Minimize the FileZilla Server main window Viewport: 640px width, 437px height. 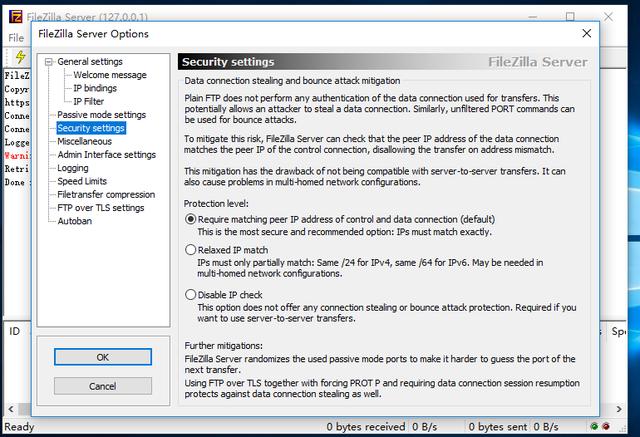coord(533,17)
